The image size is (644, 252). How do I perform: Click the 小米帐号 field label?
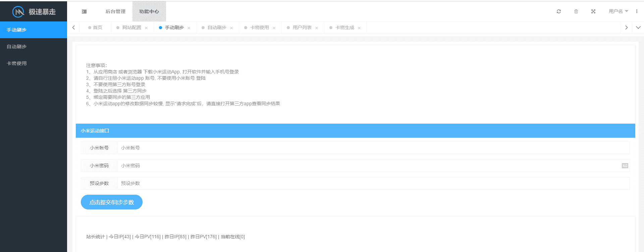(x=99, y=148)
